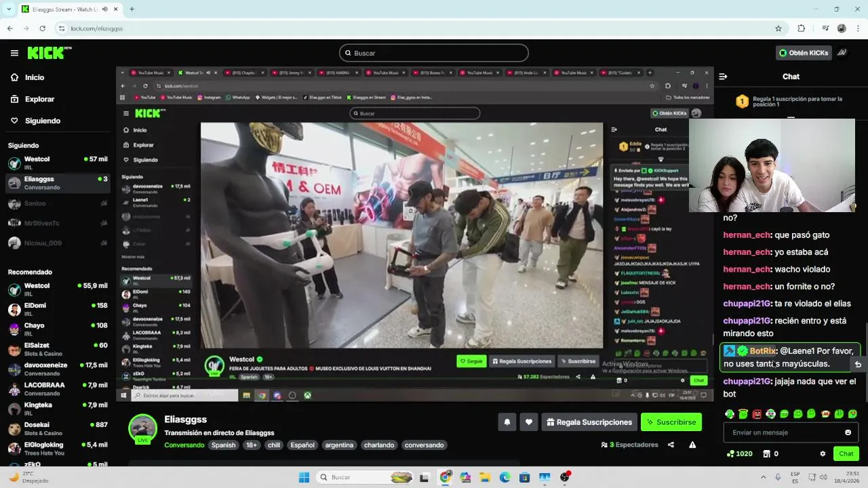Share the stream via share icon
Screen dimensions: 868x488
[x=671, y=445]
